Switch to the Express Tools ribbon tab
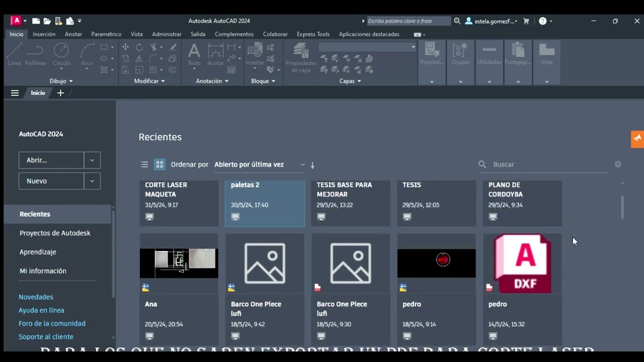This screenshot has height=362, width=644. coord(313,34)
